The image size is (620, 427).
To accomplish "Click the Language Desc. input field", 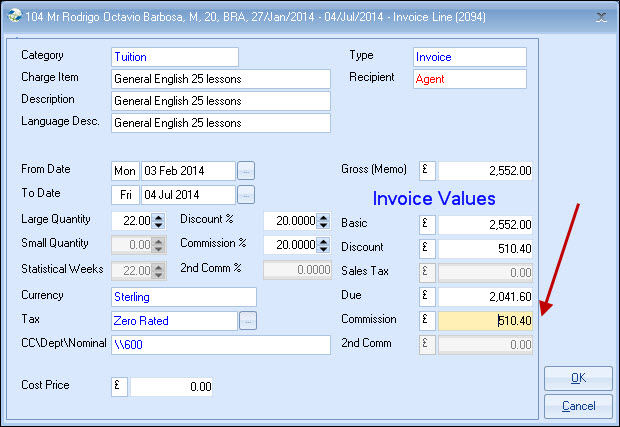I will 221,123.
